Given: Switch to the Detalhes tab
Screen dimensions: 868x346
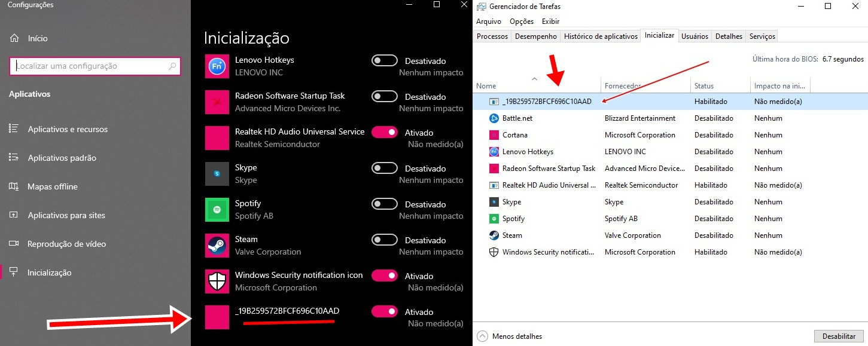Looking at the screenshot, I should [x=729, y=36].
